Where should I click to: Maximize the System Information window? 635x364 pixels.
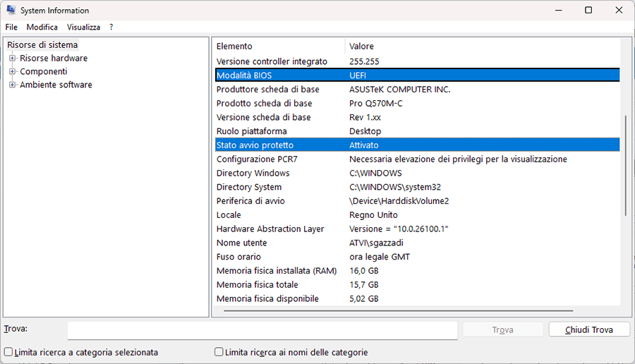coord(588,10)
